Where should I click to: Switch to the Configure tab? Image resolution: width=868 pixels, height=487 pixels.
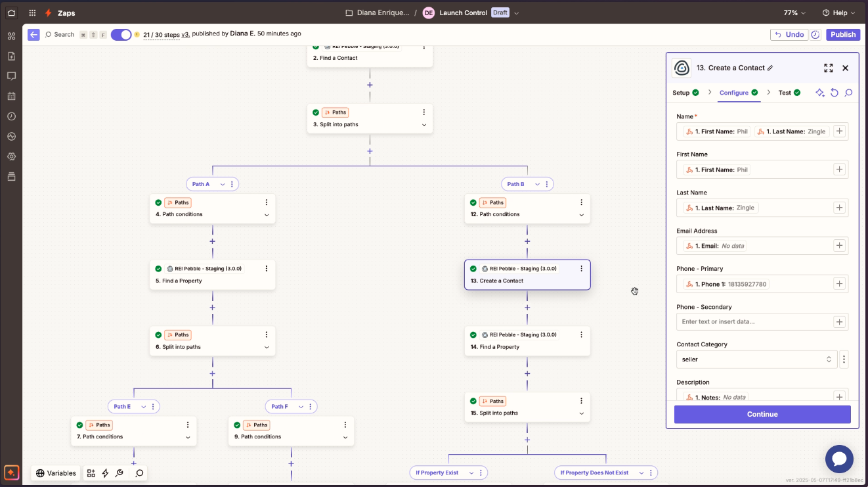(x=739, y=93)
